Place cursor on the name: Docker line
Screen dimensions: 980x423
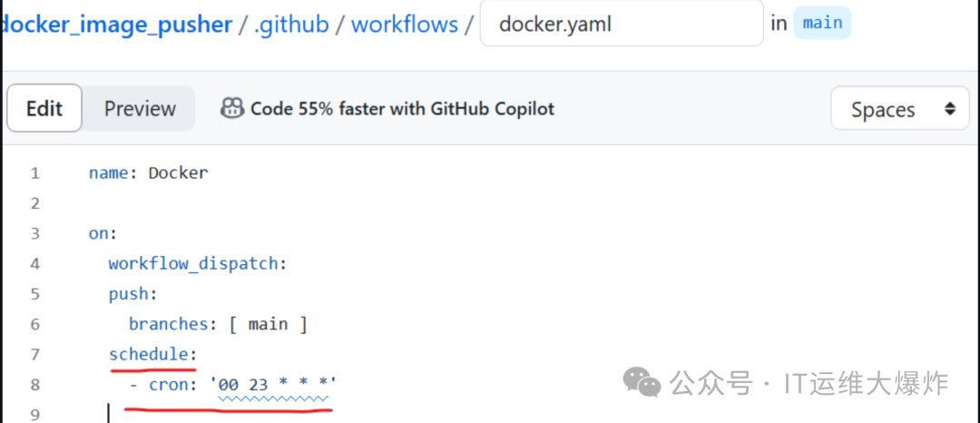coord(148,173)
